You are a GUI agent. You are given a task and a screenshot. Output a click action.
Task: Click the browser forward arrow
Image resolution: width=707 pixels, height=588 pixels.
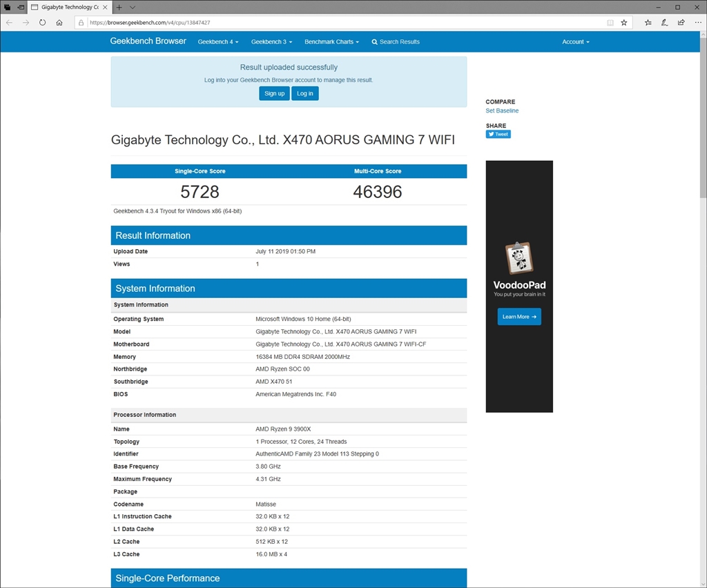tap(26, 23)
